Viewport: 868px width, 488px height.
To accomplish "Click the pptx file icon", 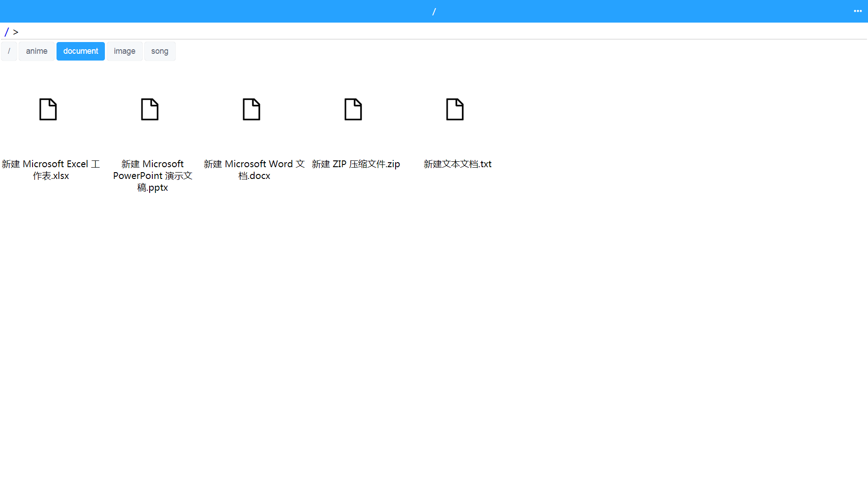I will (150, 109).
